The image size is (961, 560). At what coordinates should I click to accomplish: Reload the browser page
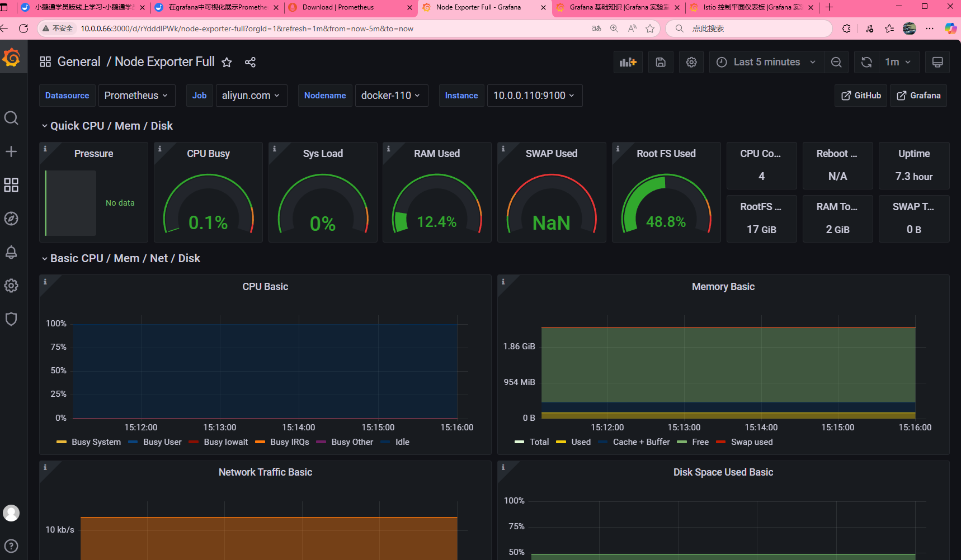23,29
